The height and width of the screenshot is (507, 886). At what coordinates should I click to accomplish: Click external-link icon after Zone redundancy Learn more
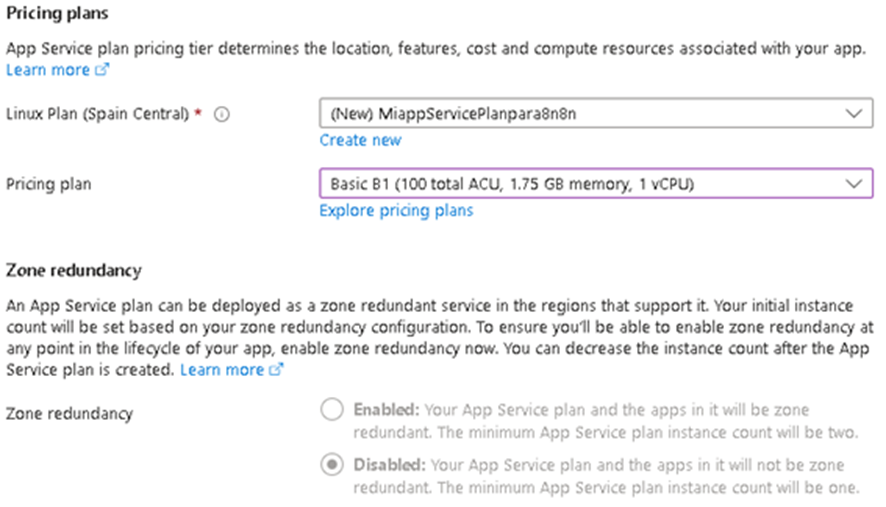point(276,370)
